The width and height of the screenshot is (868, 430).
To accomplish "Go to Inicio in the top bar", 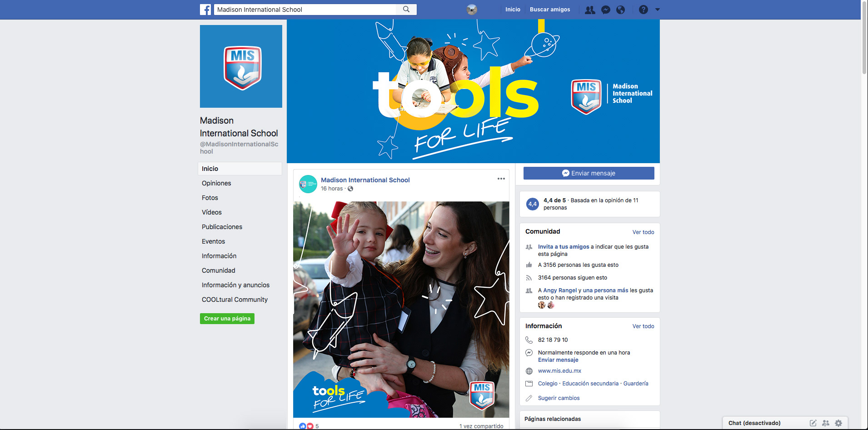I will [x=513, y=10].
